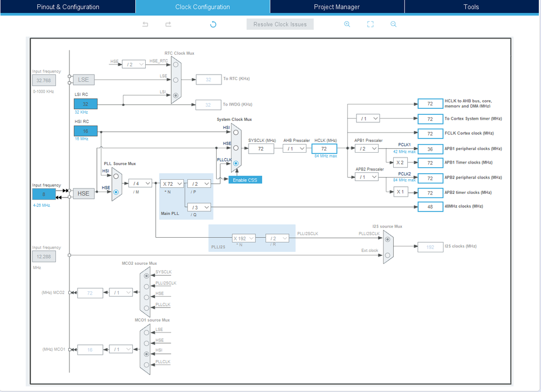Select PLLCLK in MCO2 source Mux

(x=147, y=308)
